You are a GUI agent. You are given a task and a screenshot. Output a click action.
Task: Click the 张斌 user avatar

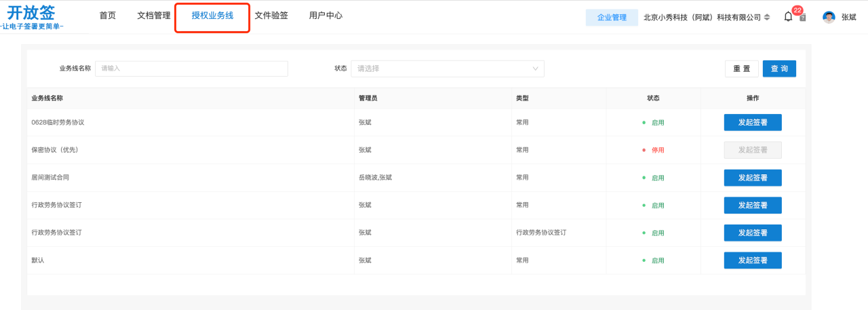[829, 18]
